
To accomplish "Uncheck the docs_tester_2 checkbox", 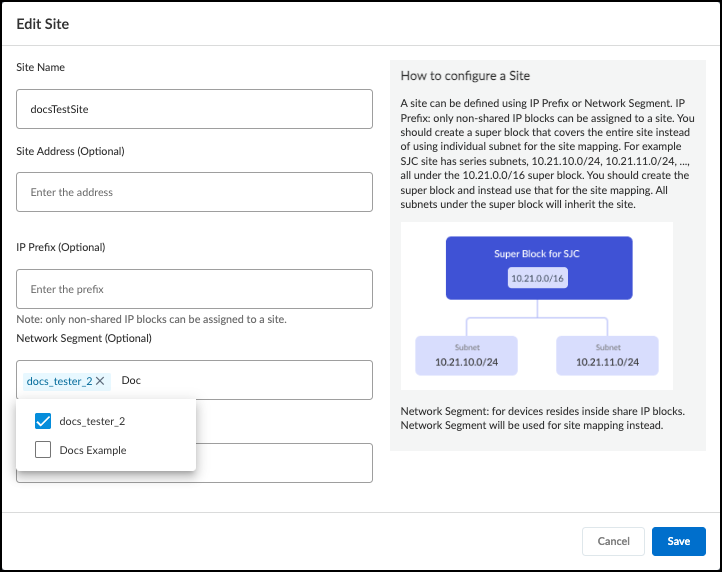I will click(43, 421).
